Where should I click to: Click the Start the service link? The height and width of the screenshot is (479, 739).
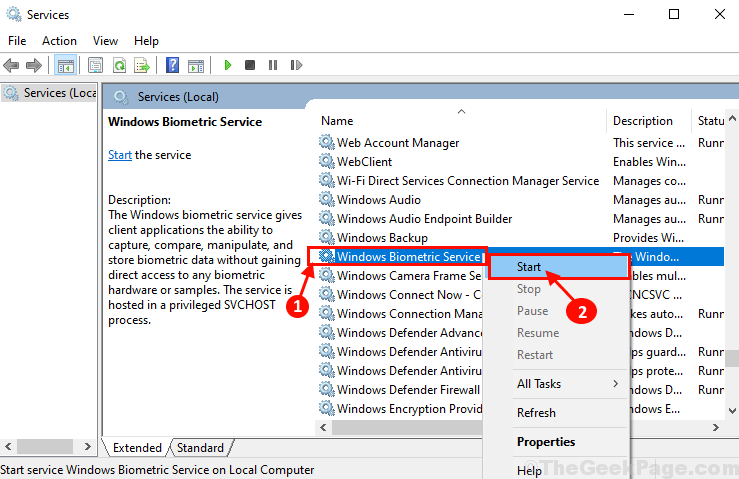click(119, 155)
